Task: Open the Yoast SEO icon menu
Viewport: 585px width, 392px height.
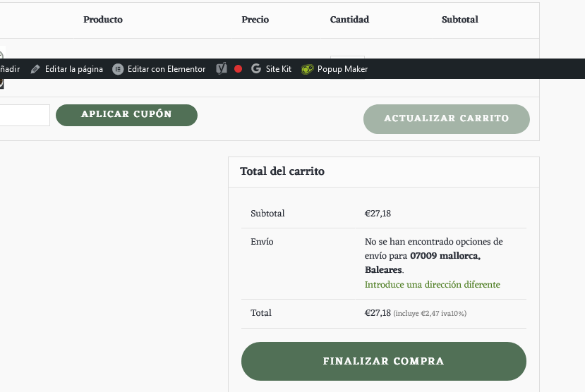Action: click(222, 68)
